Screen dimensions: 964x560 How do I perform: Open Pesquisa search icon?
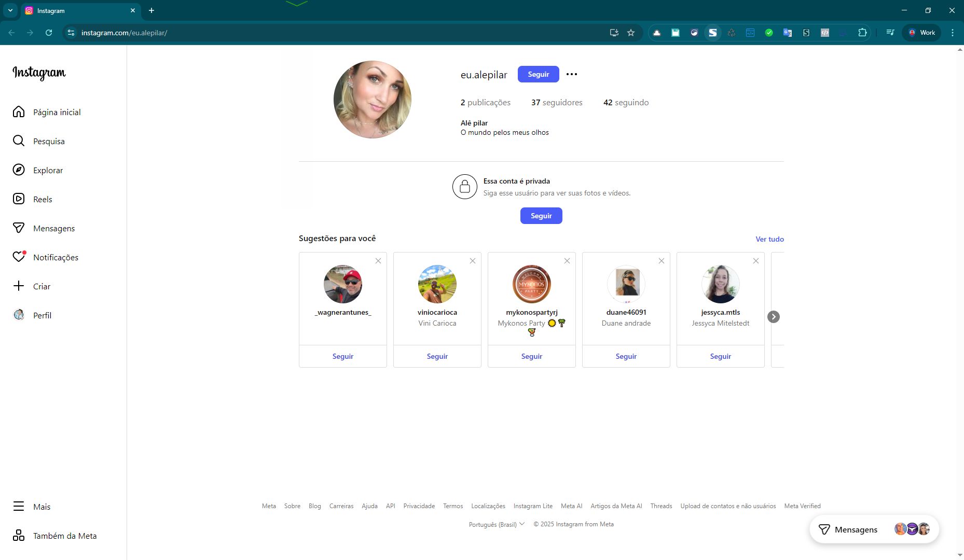tap(19, 141)
